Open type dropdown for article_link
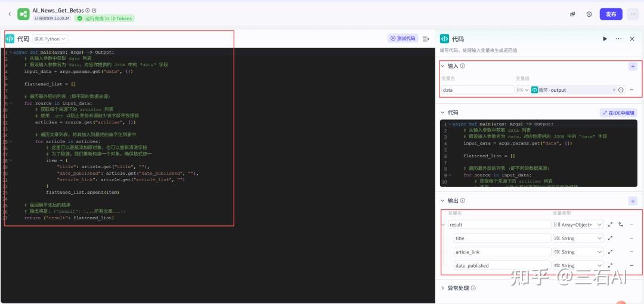Image resolution: width=644 pixels, height=304 pixels. click(x=578, y=252)
